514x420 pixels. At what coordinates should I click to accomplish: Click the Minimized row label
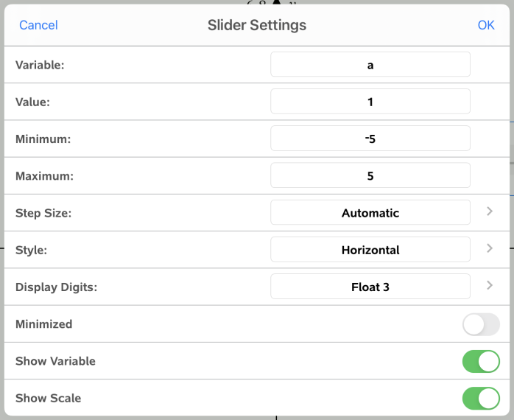pyautogui.click(x=43, y=324)
